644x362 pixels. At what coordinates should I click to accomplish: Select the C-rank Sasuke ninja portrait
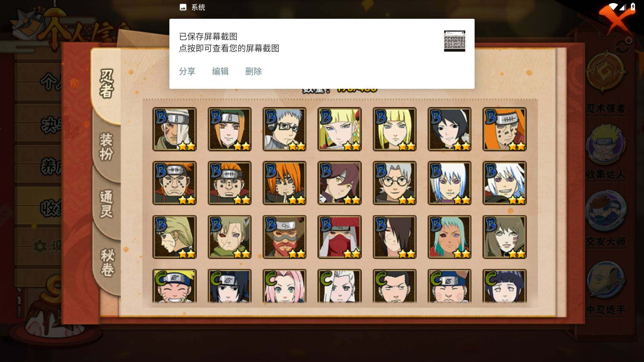click(229, 287)
